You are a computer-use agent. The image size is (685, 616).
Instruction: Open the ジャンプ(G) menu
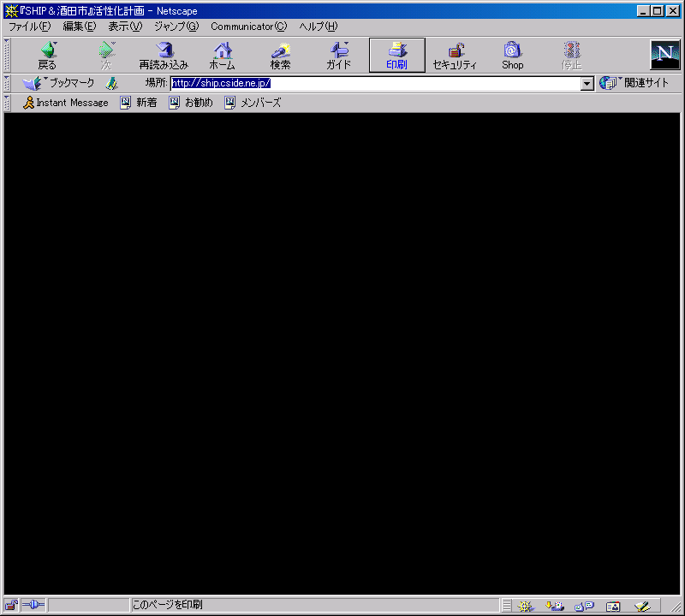coord(176,27)
